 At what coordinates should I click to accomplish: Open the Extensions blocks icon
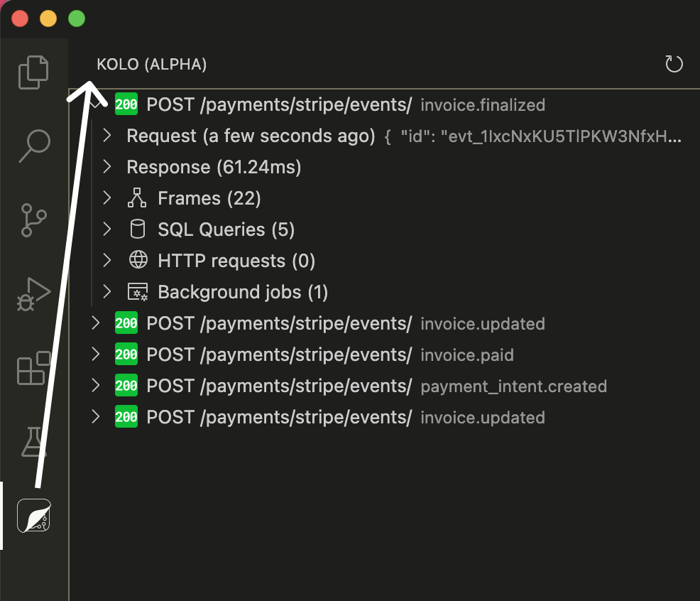click(x=34, y=368)
